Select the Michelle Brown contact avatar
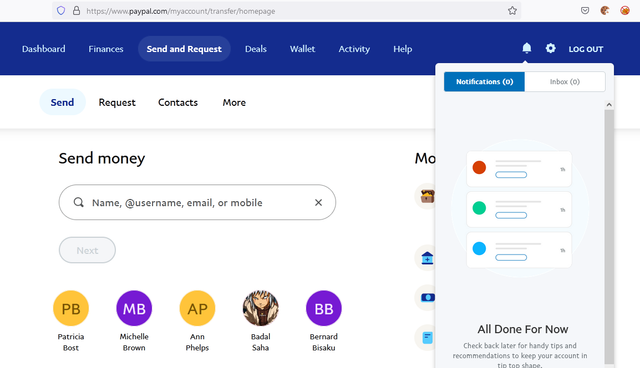Image resolution: width=640 pixels, height=368 pixels. (134, 308)
